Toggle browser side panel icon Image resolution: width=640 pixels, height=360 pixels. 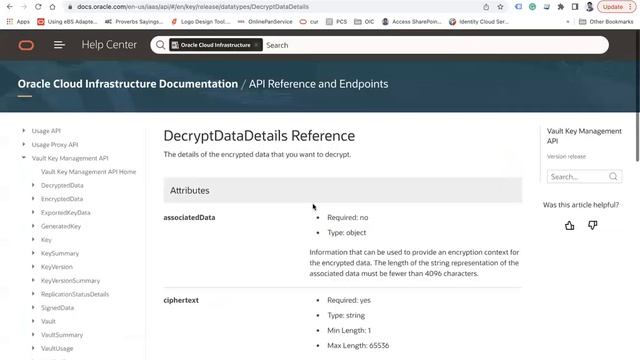(x=575, y=7)
